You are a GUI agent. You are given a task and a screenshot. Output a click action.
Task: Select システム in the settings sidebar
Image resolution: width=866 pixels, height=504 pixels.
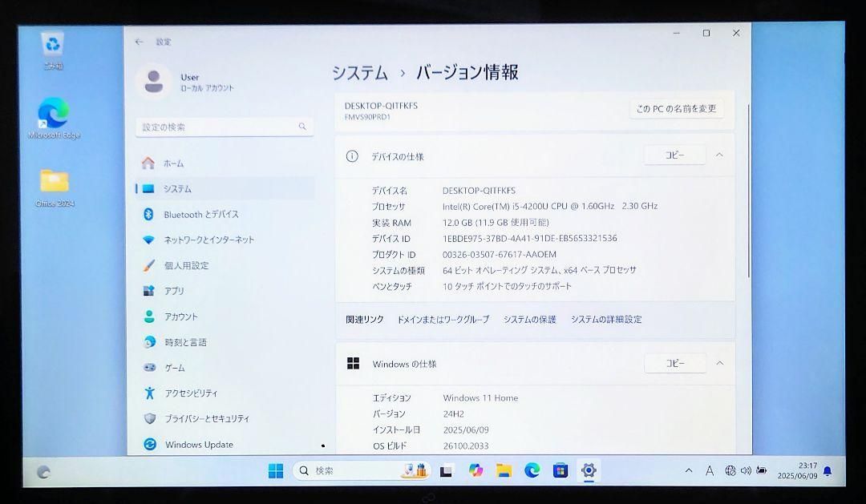[x=225, y=189]
